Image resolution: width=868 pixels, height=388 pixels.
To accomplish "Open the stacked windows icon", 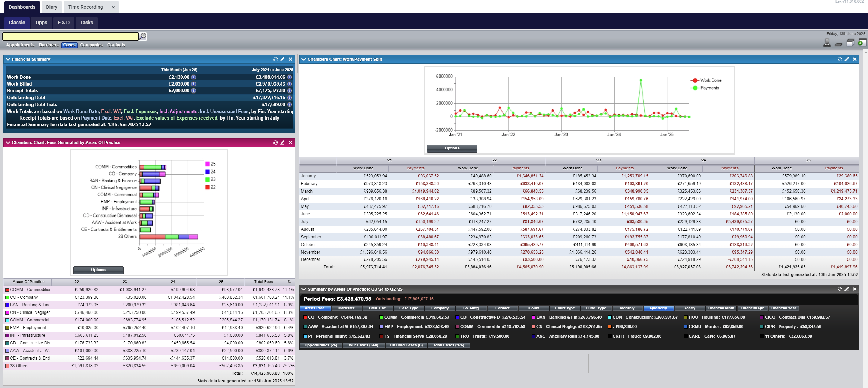I will 850,43.
